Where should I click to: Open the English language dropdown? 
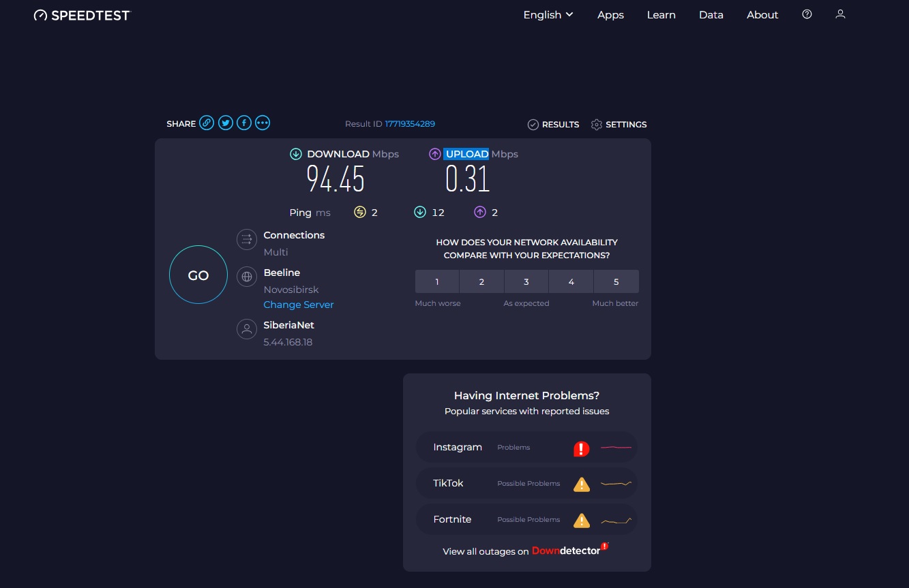[x=548, y=15]
